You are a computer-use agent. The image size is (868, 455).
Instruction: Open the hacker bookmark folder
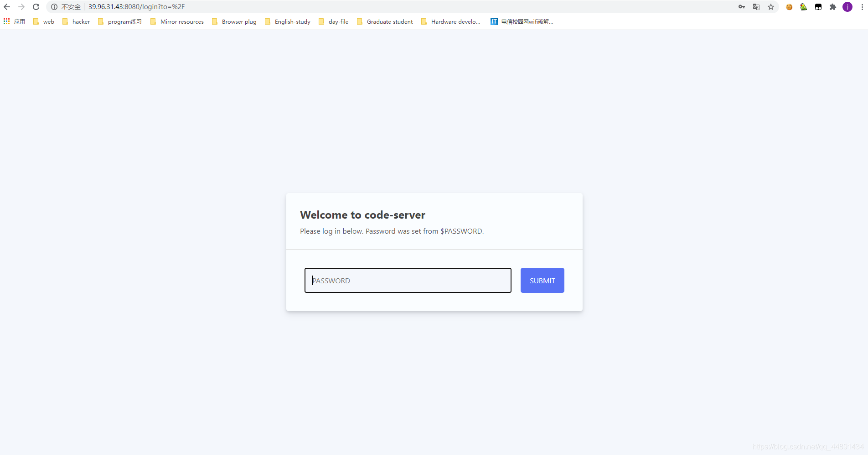pyautogui.click(x=76, y=21)
